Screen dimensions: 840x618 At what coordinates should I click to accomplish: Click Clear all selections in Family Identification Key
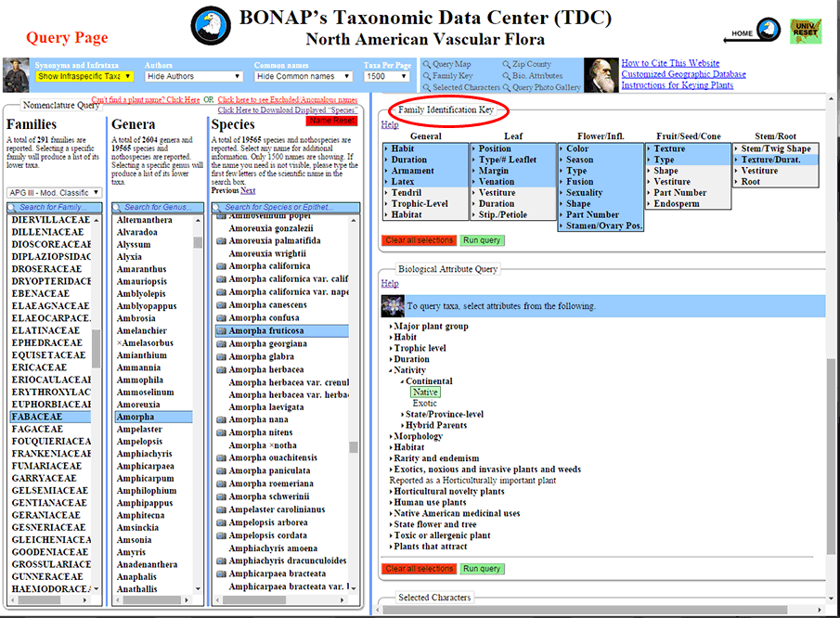tap(419, 240)
